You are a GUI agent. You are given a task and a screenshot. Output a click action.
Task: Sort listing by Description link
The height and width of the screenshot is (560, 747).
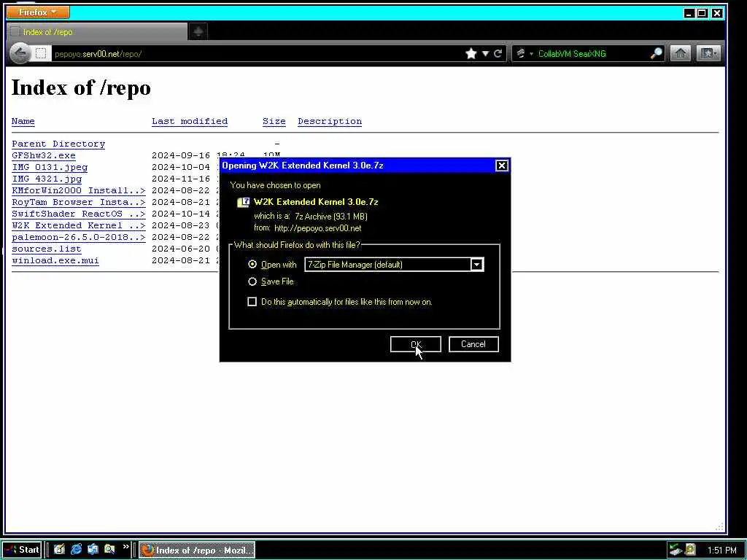[330, 121]
